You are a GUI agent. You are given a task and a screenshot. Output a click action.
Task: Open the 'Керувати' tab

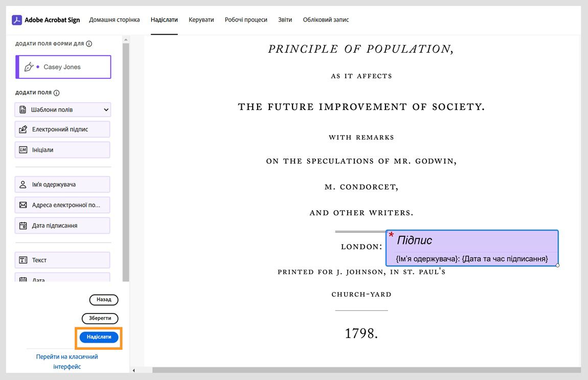201,20
